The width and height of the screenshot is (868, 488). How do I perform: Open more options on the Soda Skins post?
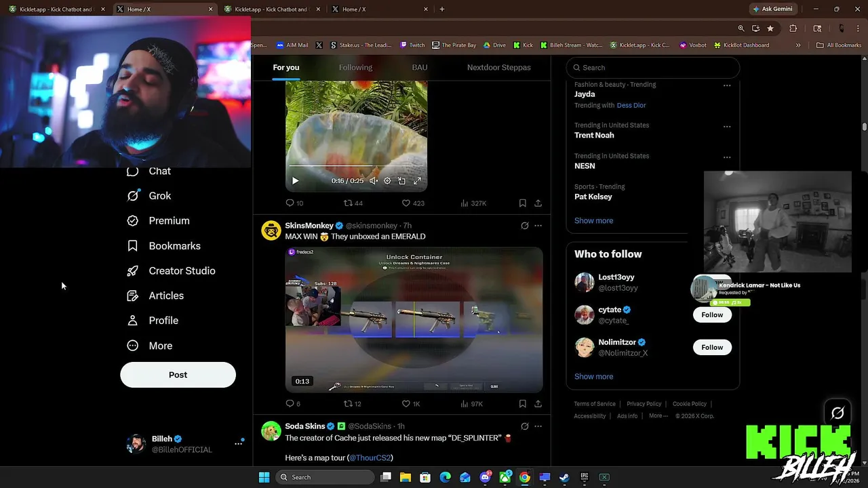click(538, 426)
